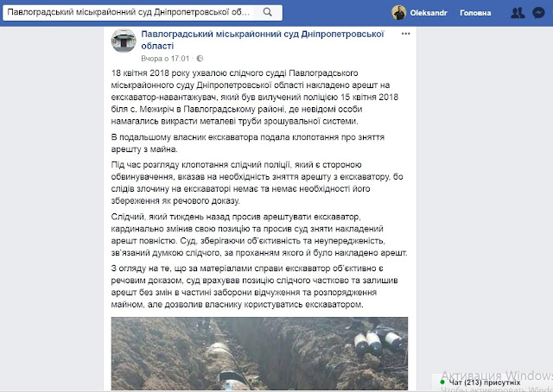
Task: Open the Messenger icon in top bar
Action: click(538, 13)
